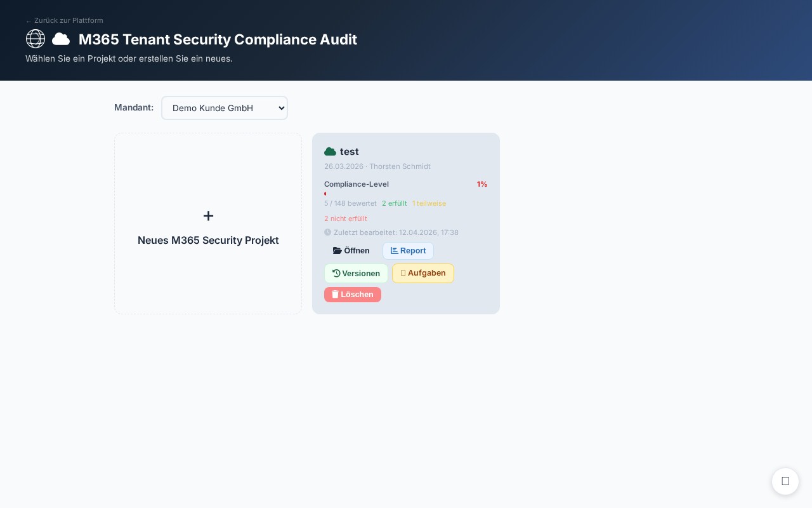
Task: Open the test project with Öffnen
Action: [351, 251]
